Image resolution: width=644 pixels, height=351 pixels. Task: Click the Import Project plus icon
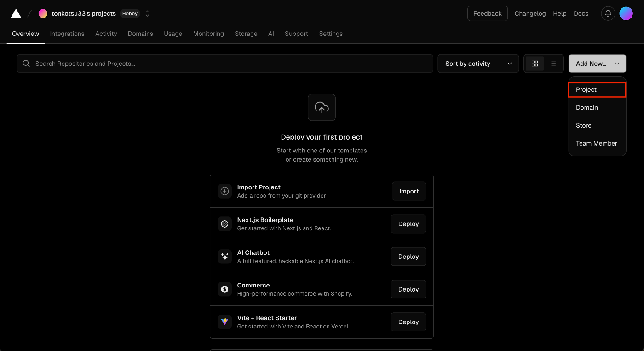(x=224, y=191)
